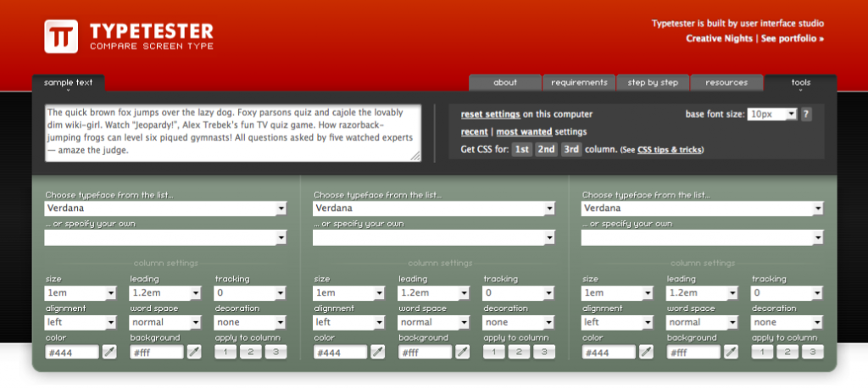This screenshot has width=868, height=389.
Task: Open first column tracking dropdown
Action: (x=250, y=293)
